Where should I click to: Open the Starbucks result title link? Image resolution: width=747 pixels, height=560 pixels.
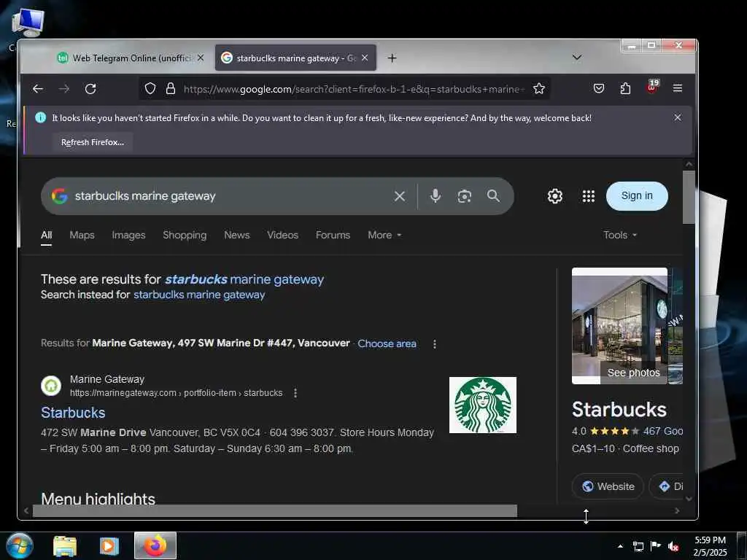[x=73, y=413]
